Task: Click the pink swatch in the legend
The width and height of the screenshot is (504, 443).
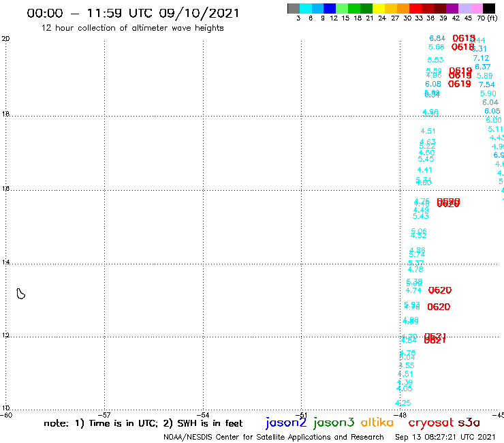Action: pos(476,8)
